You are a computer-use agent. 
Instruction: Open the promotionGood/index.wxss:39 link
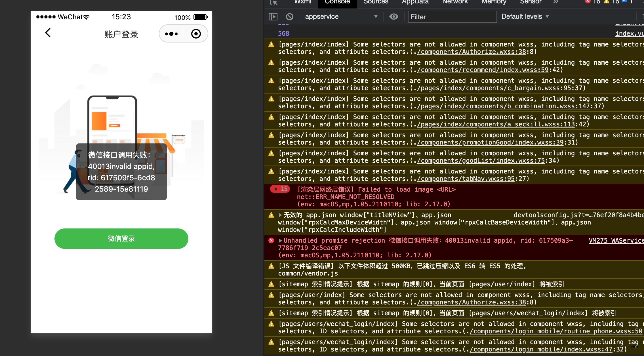[490, 143]
